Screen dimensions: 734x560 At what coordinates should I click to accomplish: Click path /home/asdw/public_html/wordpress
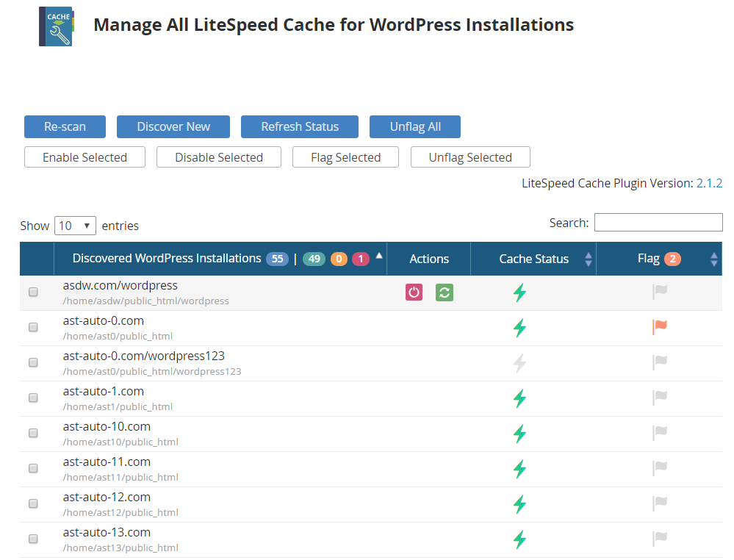pyautogui.click(x=146, y=301)
